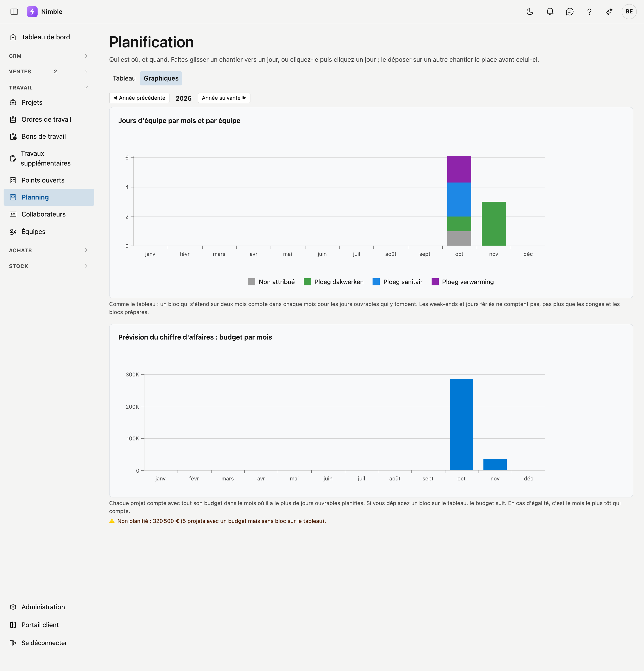Expand the ACHATS section

click(49, 250)
